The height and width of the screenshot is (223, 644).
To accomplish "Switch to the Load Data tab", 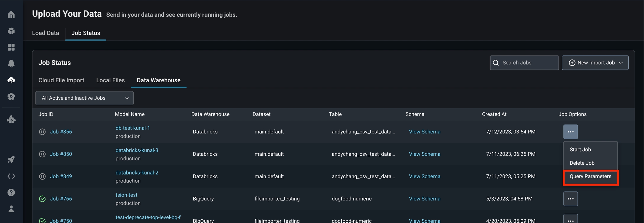I will (x=46, y=33).
